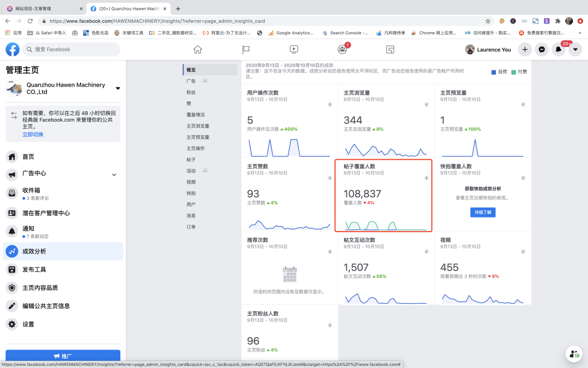Click the 详细了解 button
588x368 pixels.
click(482, 213)
